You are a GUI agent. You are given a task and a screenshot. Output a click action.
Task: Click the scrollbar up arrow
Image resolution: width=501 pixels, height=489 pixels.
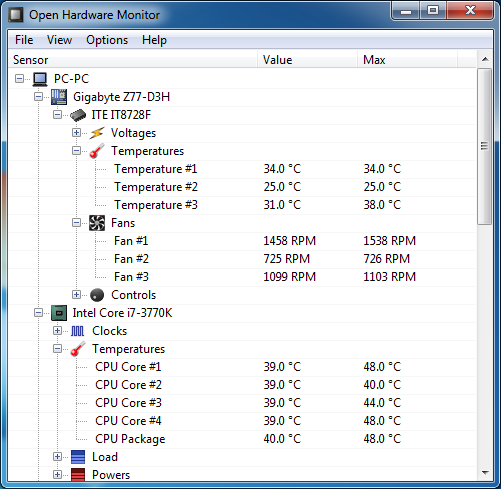485,59
